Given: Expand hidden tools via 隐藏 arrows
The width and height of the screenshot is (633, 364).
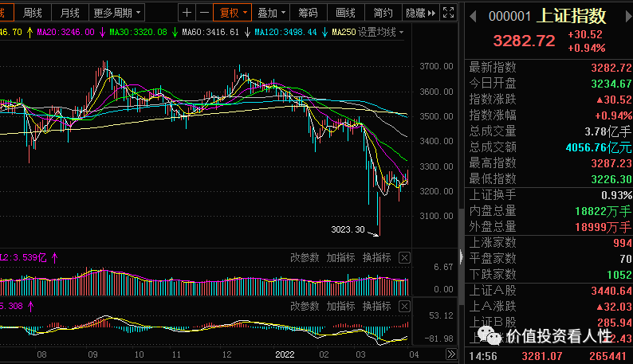Looking at the screenshot, I should point(421,13).
